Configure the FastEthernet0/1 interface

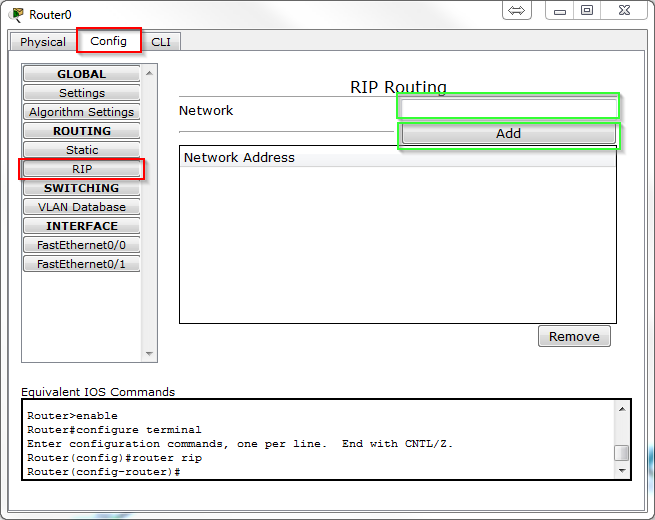[x=82, y=264]
